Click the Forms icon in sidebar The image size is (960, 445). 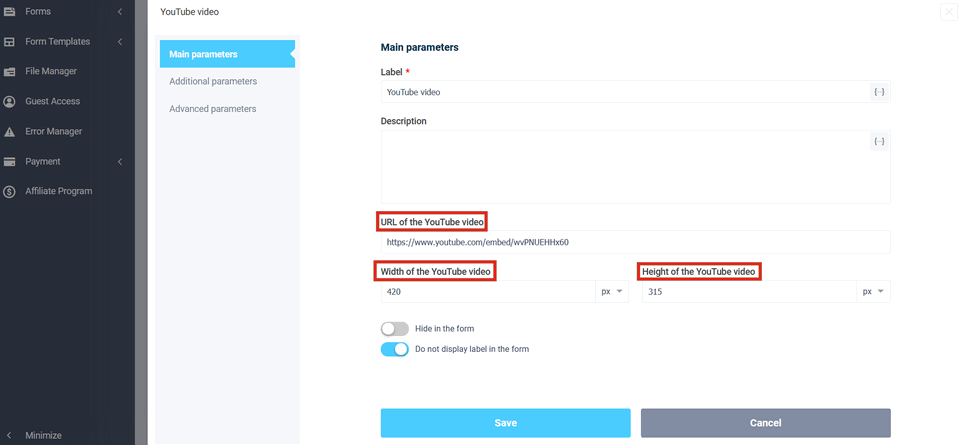click(x=9, y=11)
